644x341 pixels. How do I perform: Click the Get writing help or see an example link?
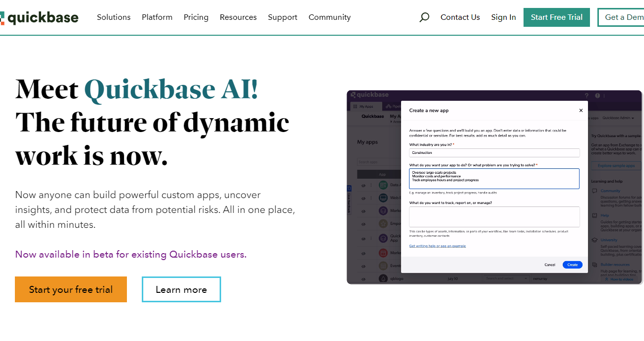click(x=437, y=246)
